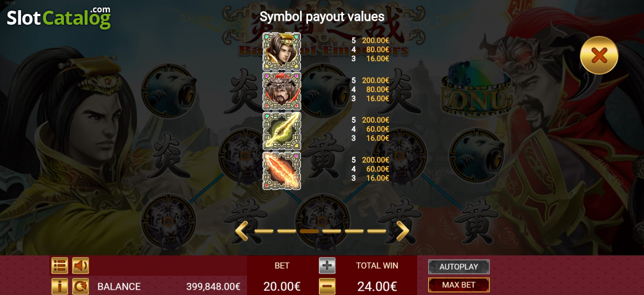
Task: Click the green spear symbol icon
Action: coord(282,130)
